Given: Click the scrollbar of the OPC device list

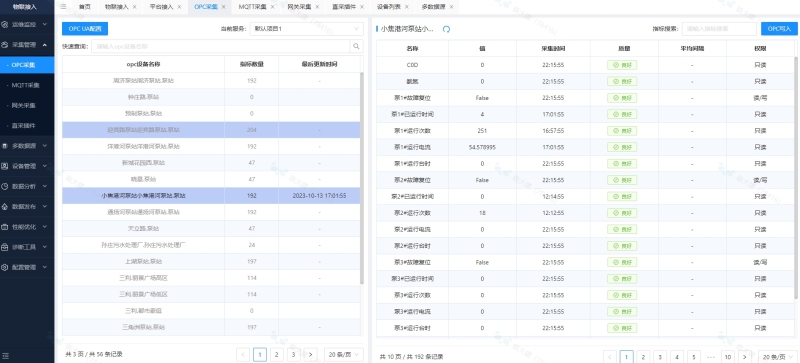Looking at the screenshot, I should (362, 178).
